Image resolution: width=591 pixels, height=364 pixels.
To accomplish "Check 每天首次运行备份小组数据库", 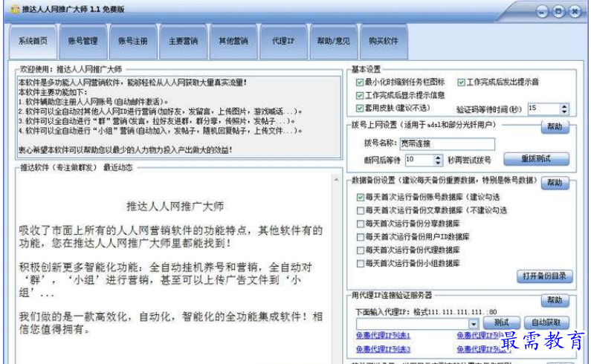I will (361, 264).
